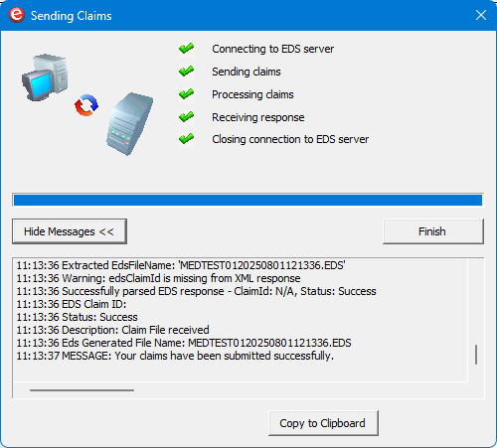Click the green checkmark beside Closing connection to EDS server
The width and height of the screenshot is (497, 448).
(186, 139)
